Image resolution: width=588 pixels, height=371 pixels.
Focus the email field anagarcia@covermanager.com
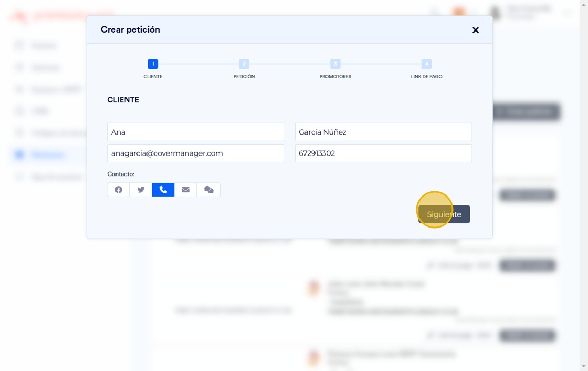(196, 153)
